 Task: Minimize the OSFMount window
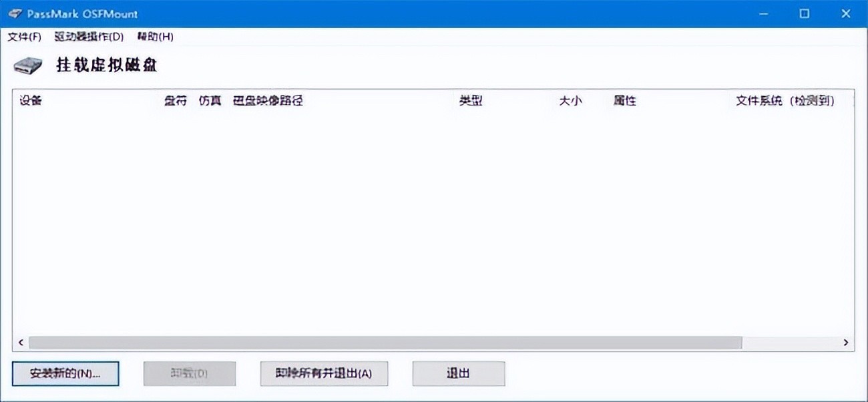point(765,13)
